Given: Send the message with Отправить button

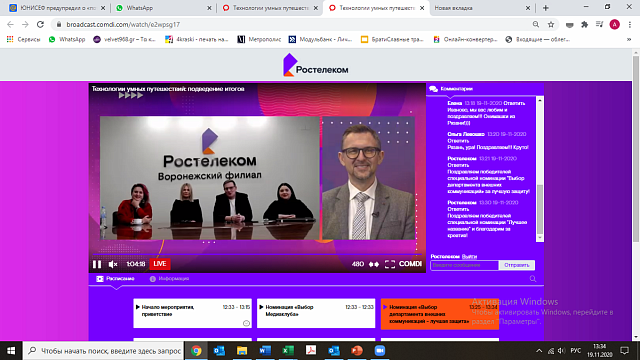Looking at the screenshot, I should [x=517, y=265].
